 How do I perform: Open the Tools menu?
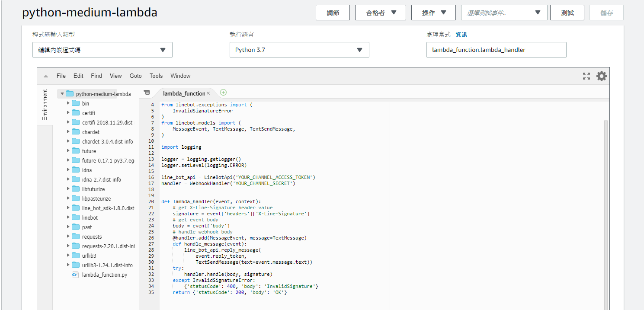[x=156, y=76]
